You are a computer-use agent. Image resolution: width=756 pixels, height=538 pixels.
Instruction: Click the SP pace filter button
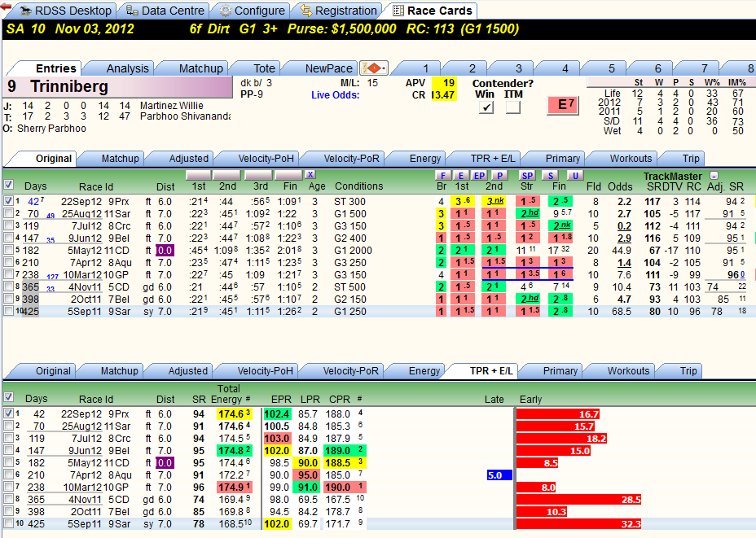pyautogui.click(x=527, y=175)
